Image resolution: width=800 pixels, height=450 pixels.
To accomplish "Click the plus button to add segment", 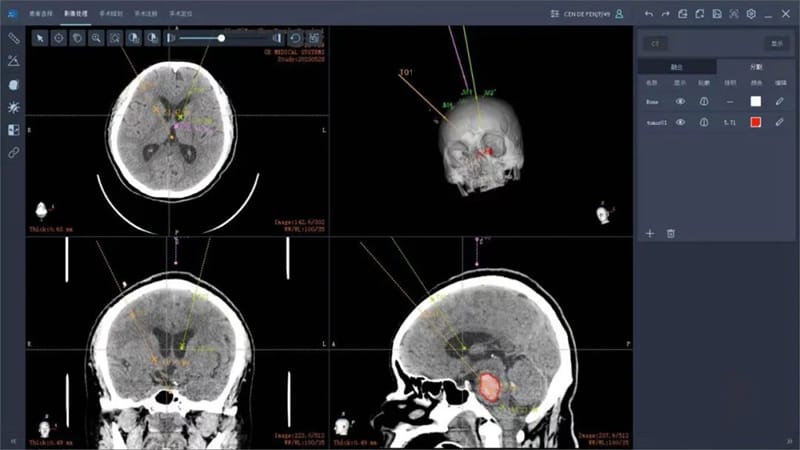I will [649, 233].
